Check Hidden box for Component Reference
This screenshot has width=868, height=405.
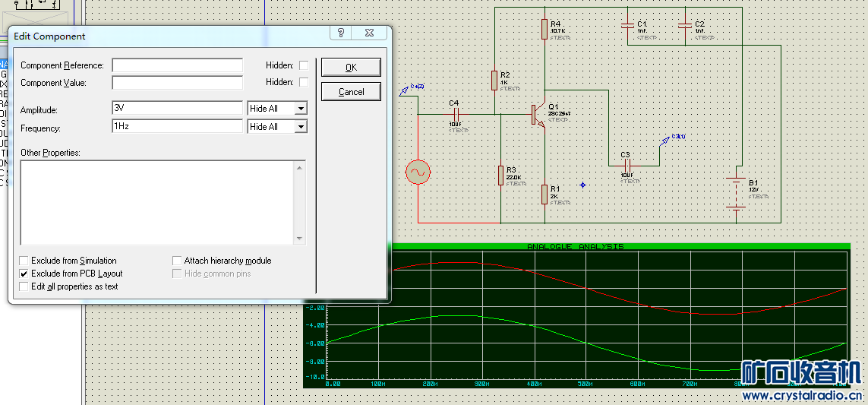(304, 65)
